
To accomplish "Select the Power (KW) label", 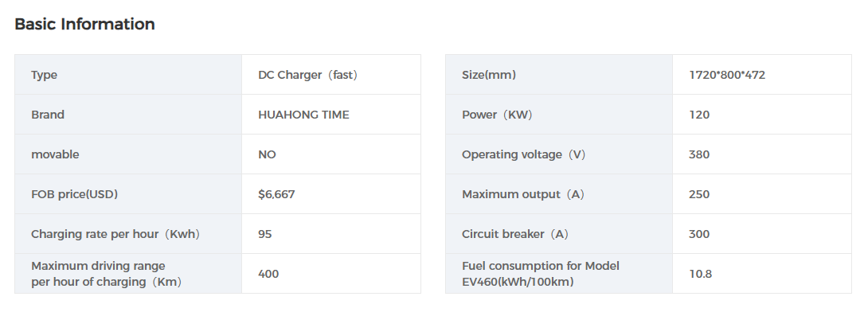I will click(x=497, y=115).
